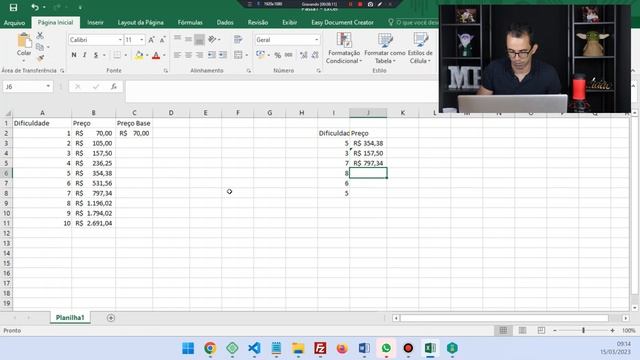Select the Format Painter brush
640x360 pixels.
point(40,58)
